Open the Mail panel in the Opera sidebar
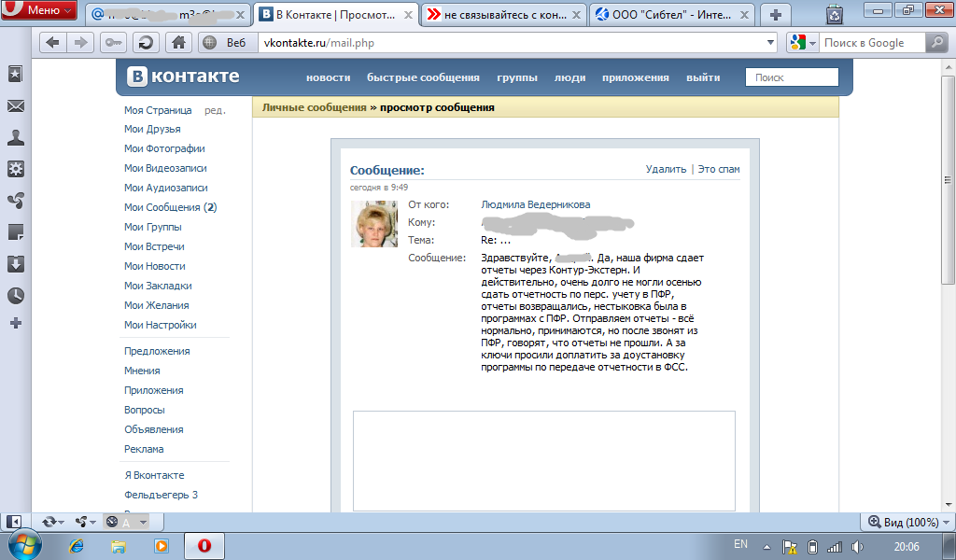Image resolution: width=956 pixels, height=560 pixels. [15, 106]
